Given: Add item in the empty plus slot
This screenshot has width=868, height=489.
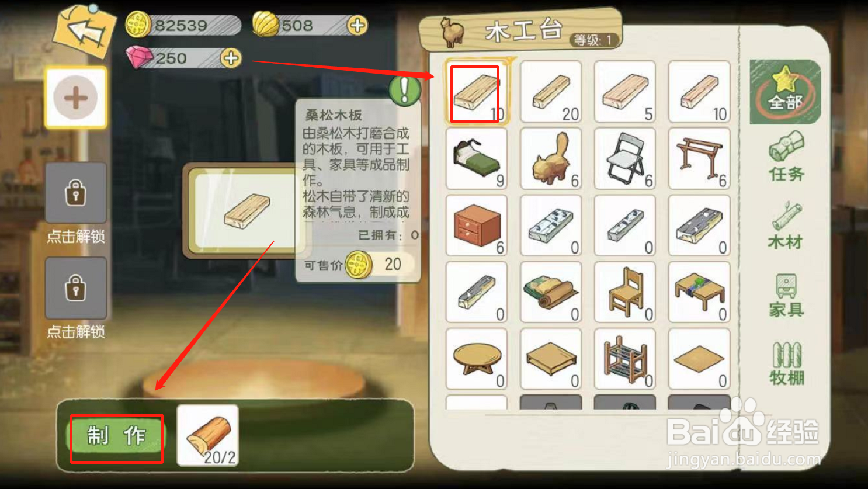Looking at the screenshot, I should click(x=76, y=98).
